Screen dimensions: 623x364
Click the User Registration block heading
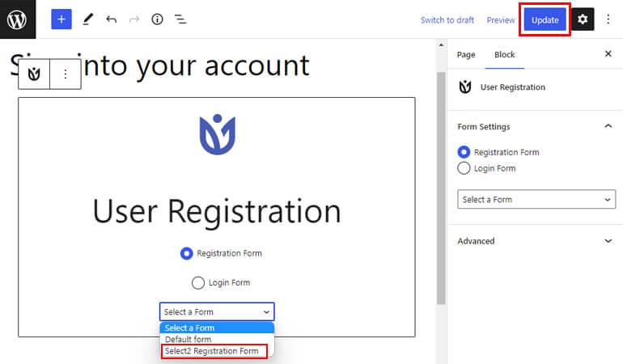pos(217,211)
